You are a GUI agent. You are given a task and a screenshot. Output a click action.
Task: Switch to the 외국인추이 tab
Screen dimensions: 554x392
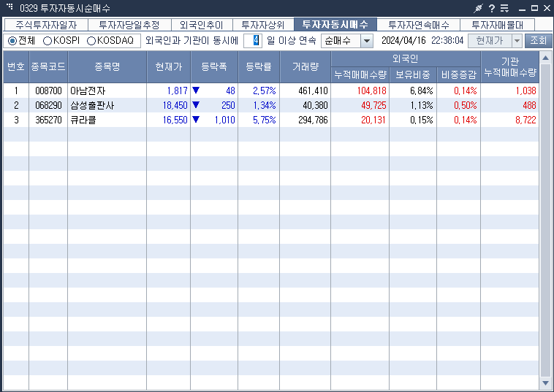coord(202,25)
